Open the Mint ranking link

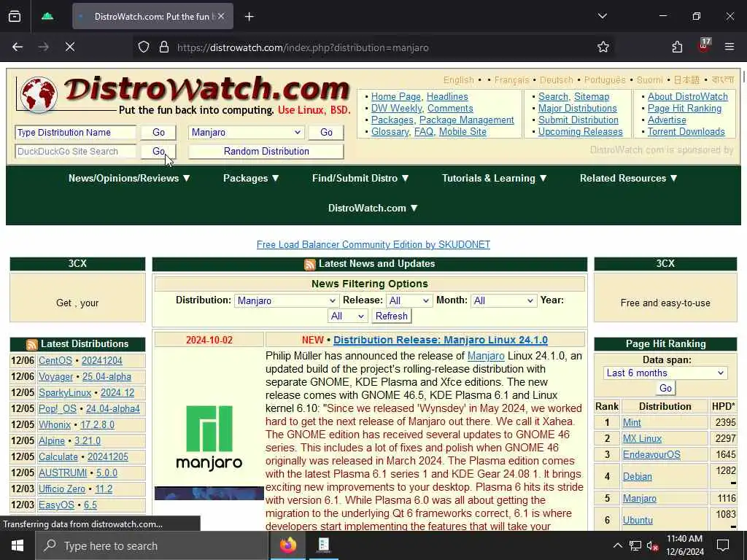point(632,423)
